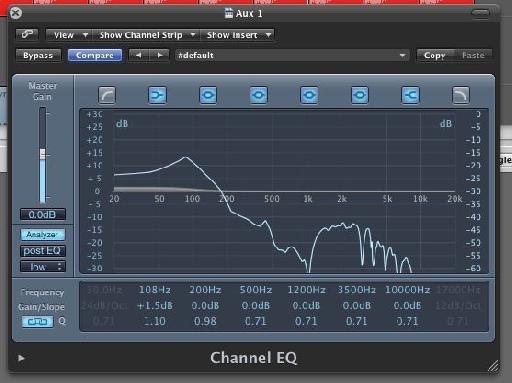The width and height of the screenshot is (512, 383).
Task: Toggle the Bypass button
Action: pos(38,55)
